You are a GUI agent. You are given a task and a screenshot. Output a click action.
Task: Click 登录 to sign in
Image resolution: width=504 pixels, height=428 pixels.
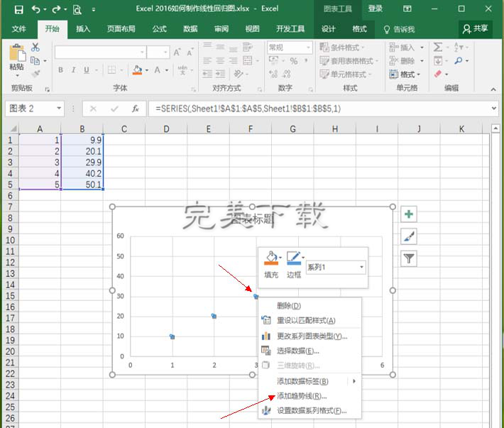tap(376, 9)
